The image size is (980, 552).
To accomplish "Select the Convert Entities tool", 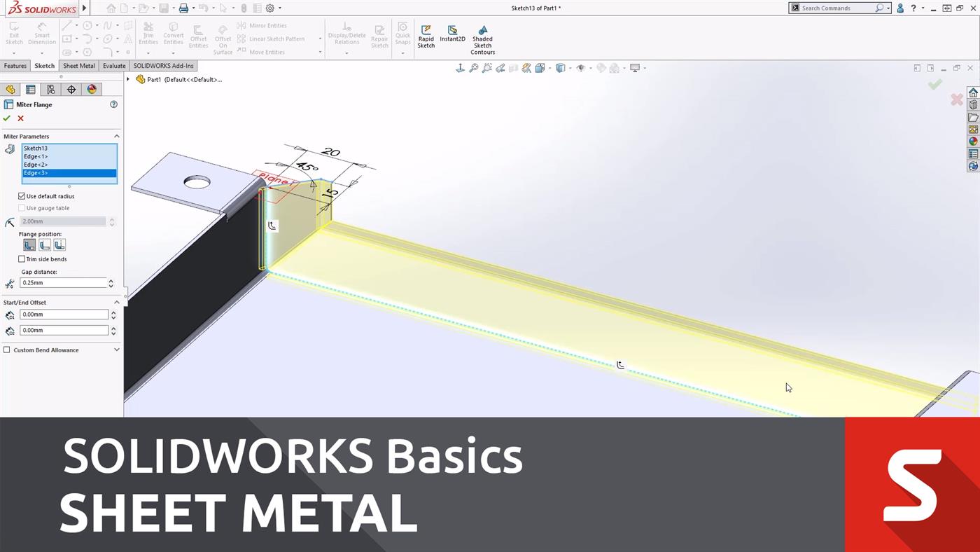I will 173,35.
